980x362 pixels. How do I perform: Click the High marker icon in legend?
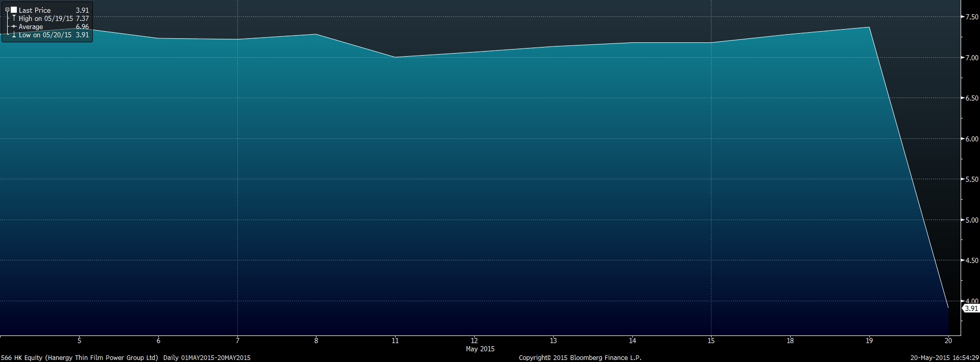(x=14, y=18)
